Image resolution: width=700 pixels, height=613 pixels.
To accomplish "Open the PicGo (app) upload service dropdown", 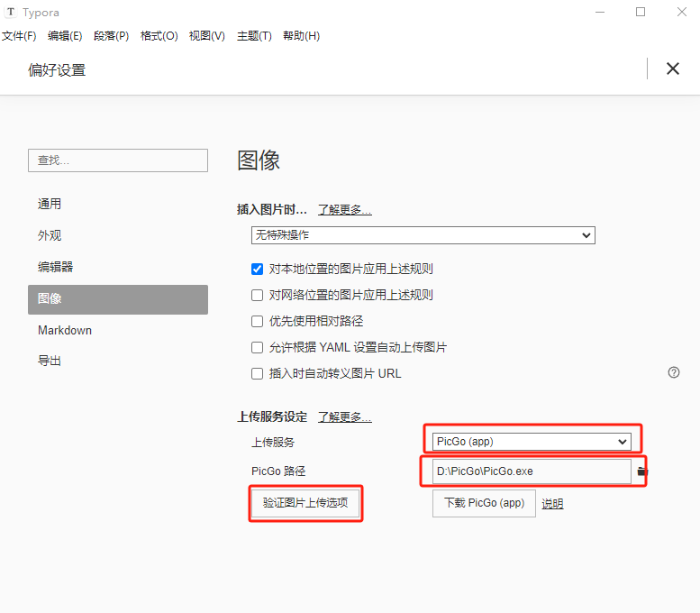I will point(532,442).
